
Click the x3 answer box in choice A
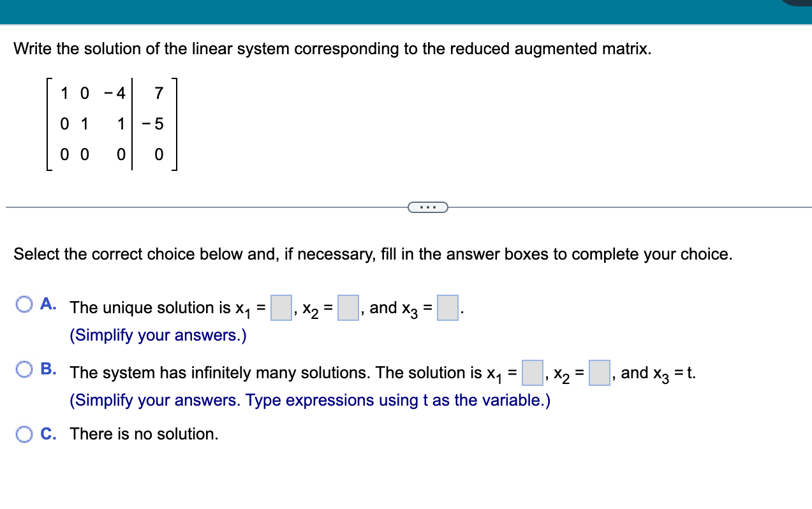[449, 308]
